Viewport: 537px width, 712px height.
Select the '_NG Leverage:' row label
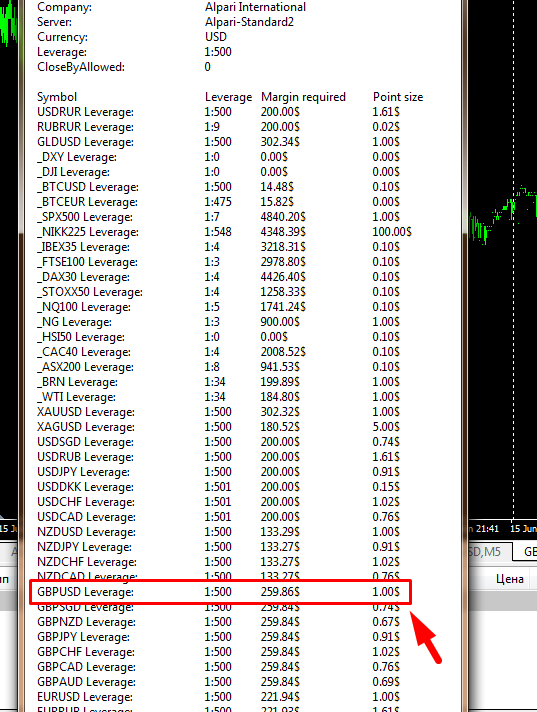click(x=74, y=322)
